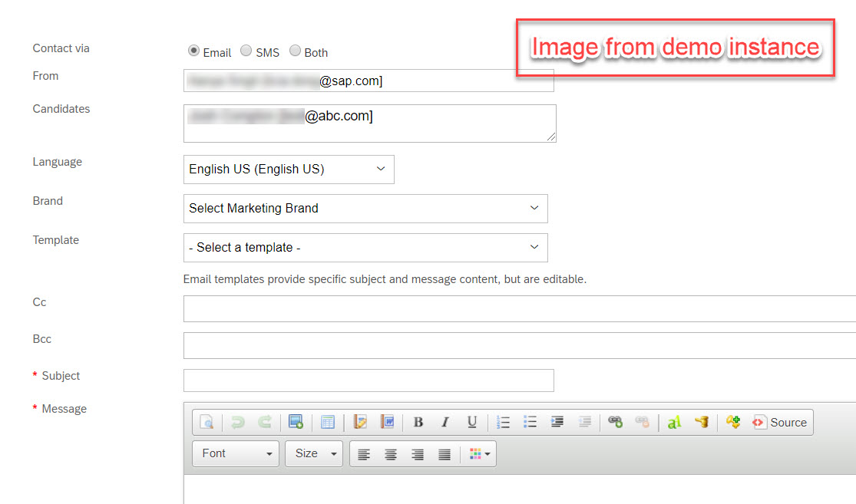The image size is (856, 504).
Task: Select SMS as contact method
Action: point(246,51)
